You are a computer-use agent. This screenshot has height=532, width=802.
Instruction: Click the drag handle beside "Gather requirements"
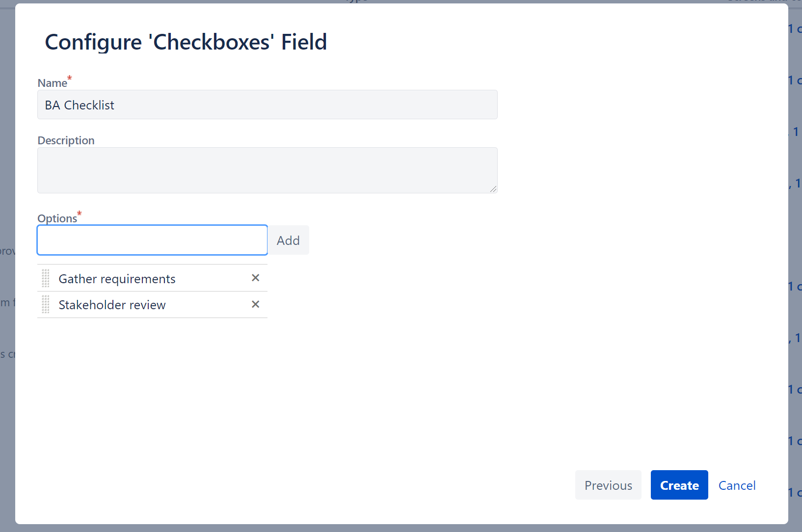[46, 278]
